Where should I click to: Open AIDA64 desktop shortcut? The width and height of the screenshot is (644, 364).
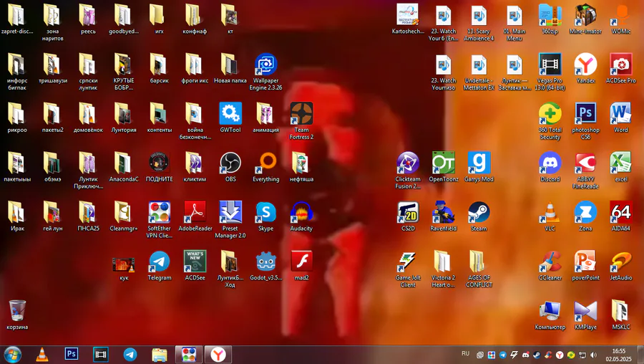click(621, 212)
